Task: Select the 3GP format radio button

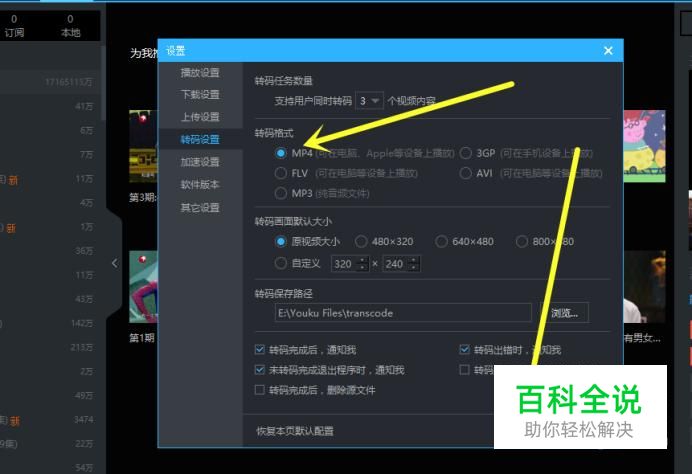Action: (x=465, y=153)
